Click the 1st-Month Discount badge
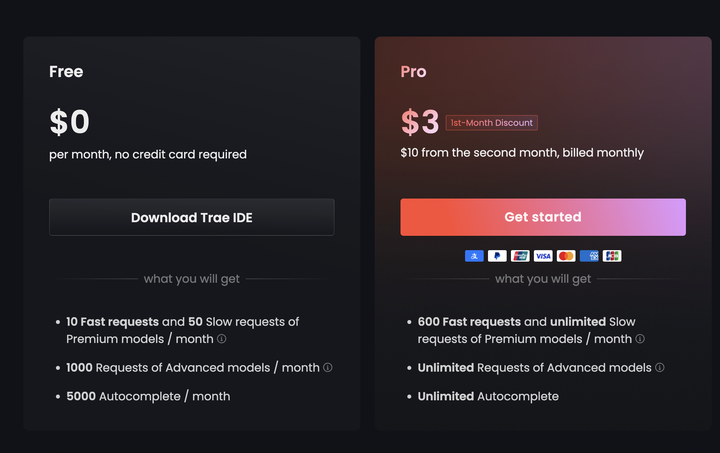This screenshot has width=720, height=453. point(491,123)
